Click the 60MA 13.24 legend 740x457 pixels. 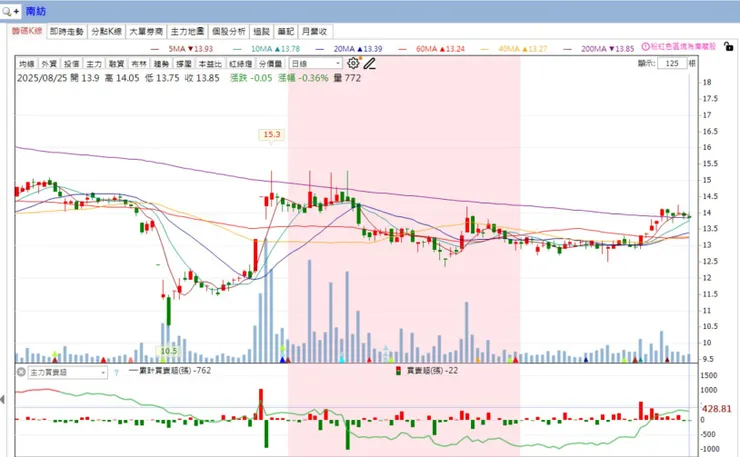click(432, 49)
